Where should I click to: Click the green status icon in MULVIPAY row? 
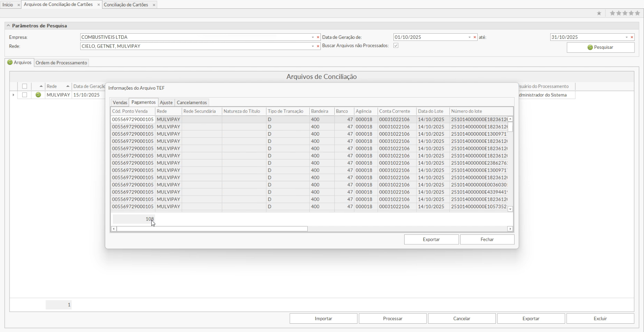(38, 95)
